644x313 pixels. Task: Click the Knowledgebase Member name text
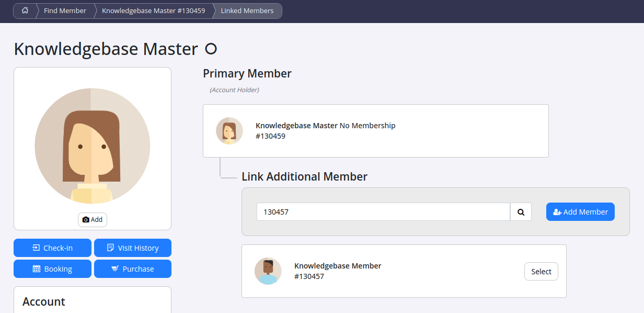click(338, 266)
